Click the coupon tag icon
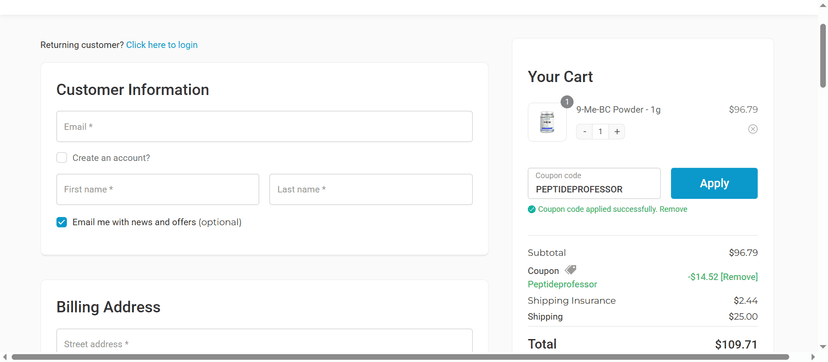Screen dimensions: 828x362 [x=570, y=270]
